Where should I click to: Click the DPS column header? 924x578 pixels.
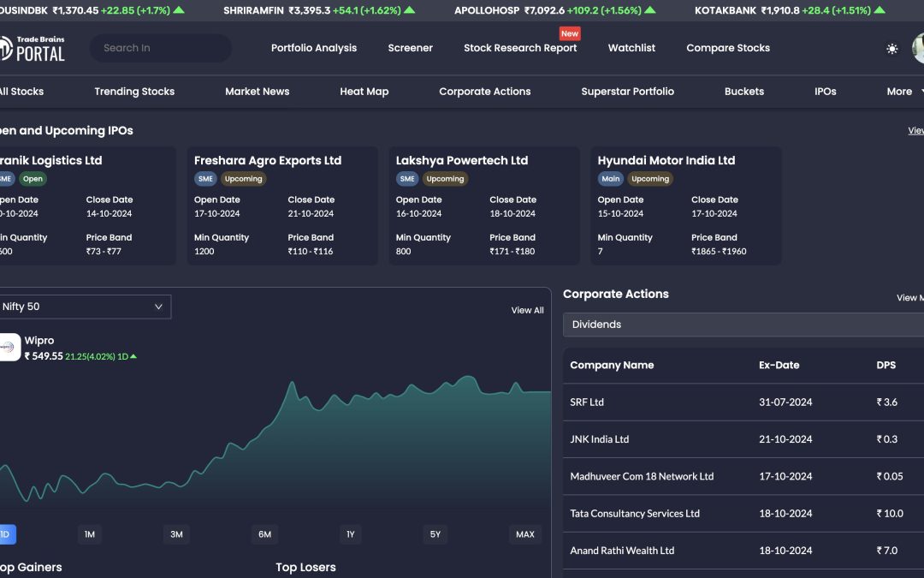[x=885, y=365]
